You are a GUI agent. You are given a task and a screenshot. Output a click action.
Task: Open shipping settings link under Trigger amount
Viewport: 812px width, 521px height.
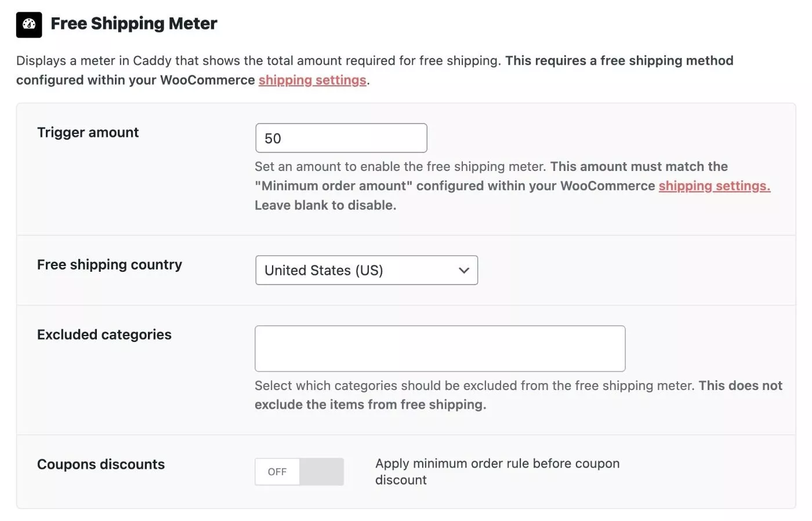[714, 186]
